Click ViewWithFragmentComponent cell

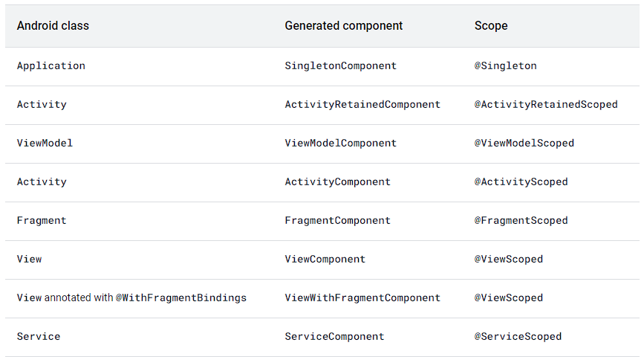click(x=362, y=297)
